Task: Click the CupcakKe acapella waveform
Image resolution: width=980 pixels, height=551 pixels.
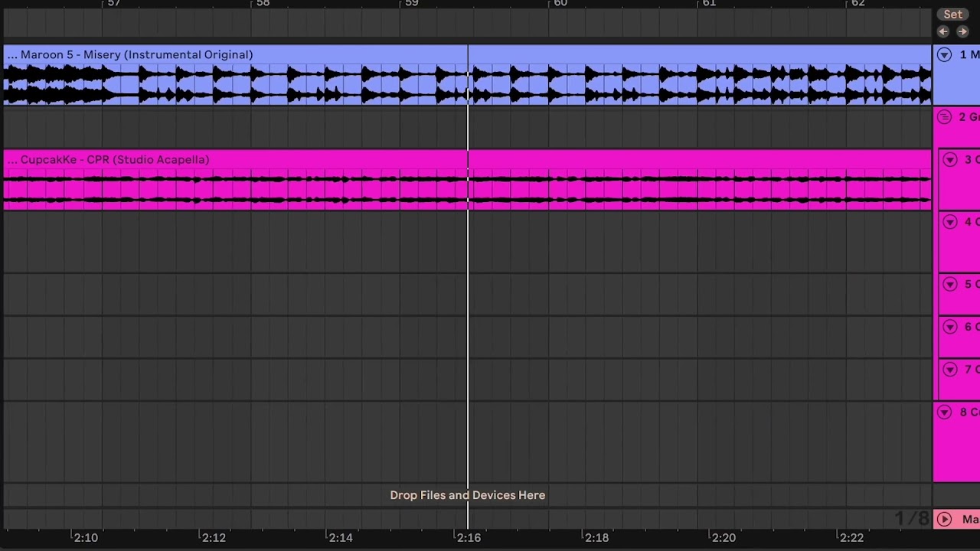Action: pos(468,189)
